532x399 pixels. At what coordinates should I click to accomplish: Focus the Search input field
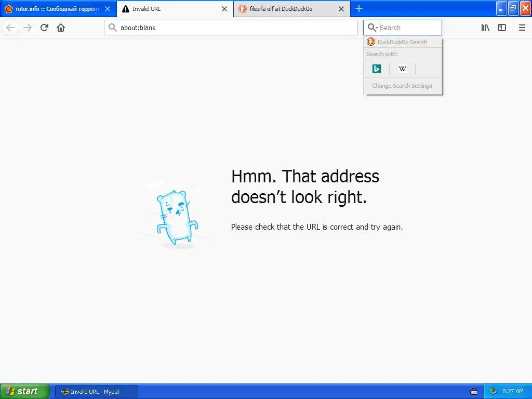tap(403, 28)
